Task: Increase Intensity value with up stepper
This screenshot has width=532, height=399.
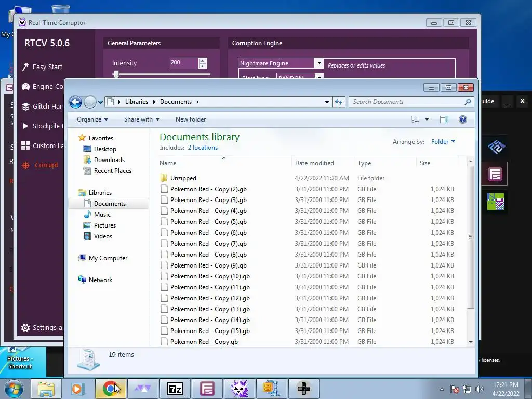Action: point(203,61)
